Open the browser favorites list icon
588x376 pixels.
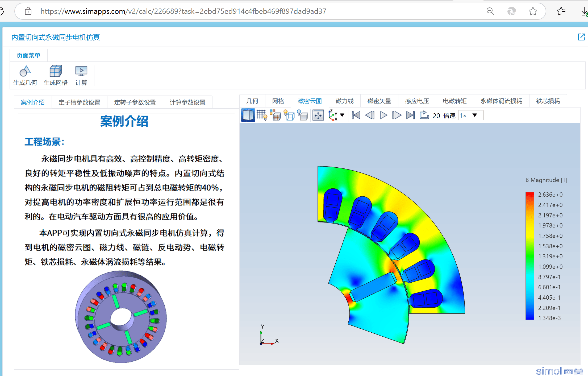click(561, 11)
